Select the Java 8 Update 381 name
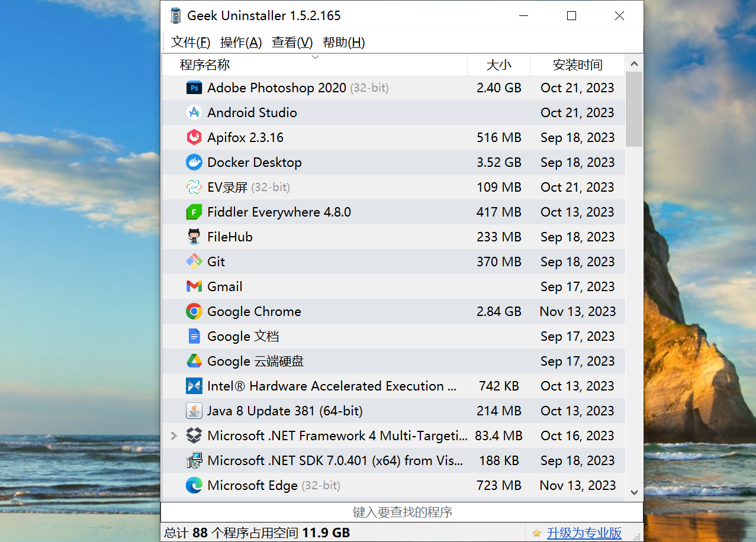This screenshot has width=756, height=542. tap(285, 411)
